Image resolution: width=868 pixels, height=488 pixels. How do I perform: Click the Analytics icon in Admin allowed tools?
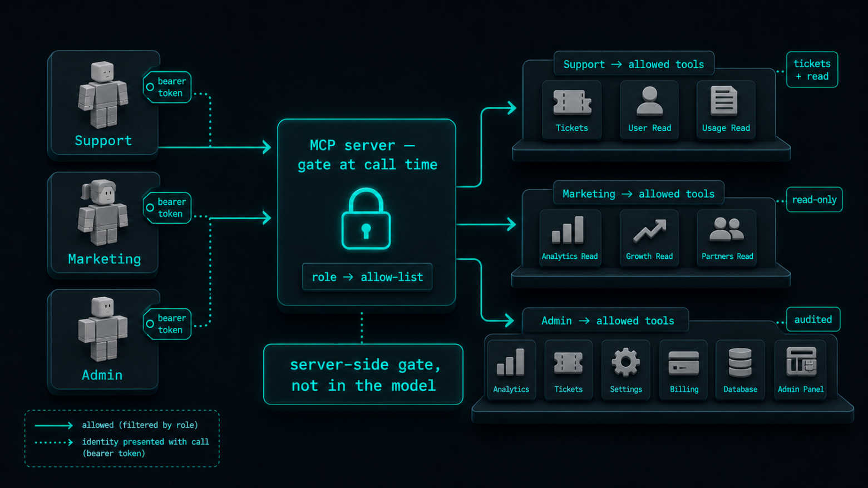(x=511, y=362)
